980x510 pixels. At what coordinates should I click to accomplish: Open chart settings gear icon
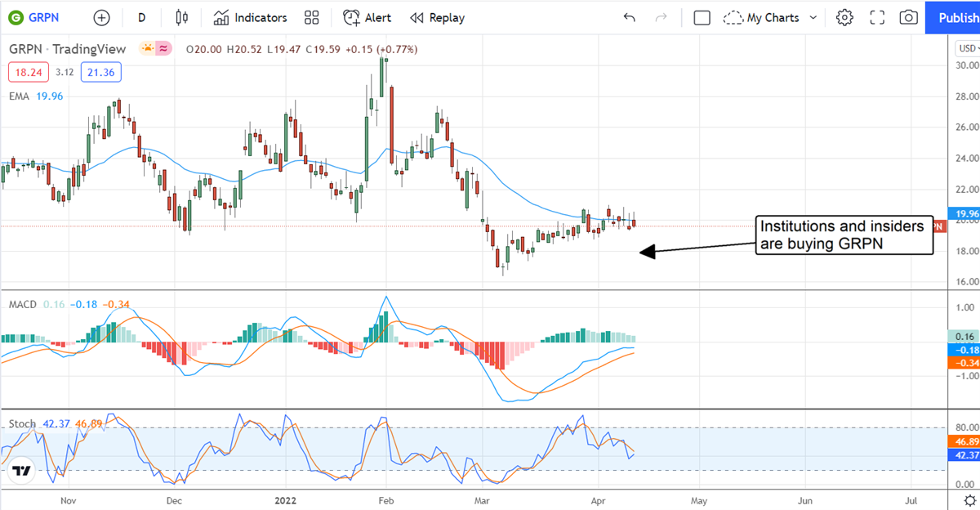[844, 17]
